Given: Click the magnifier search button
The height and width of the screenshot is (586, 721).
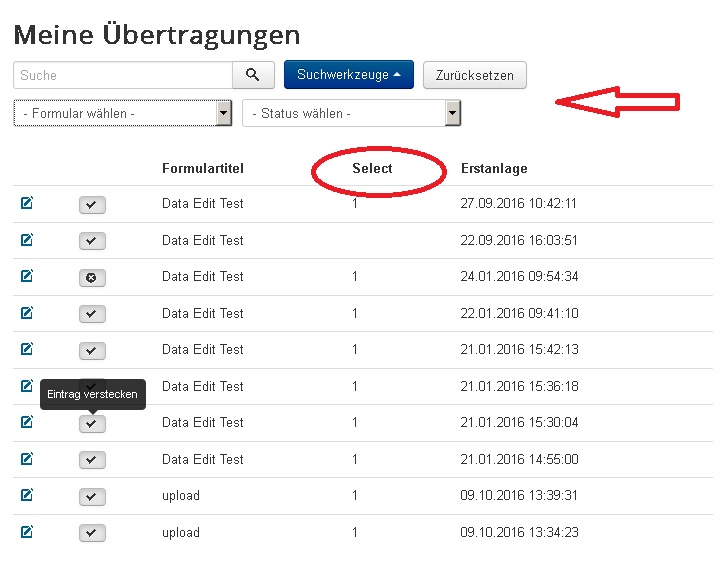Looking at the screenshot, I should pos(253,75).
